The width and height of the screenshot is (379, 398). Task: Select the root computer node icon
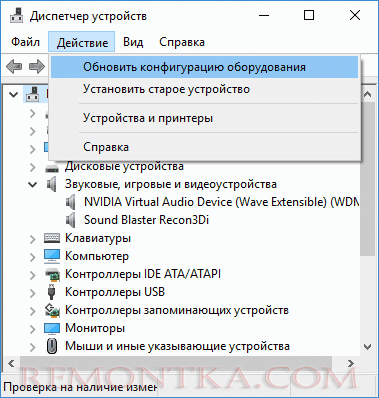pyautogui.click(x=33, y=94)
